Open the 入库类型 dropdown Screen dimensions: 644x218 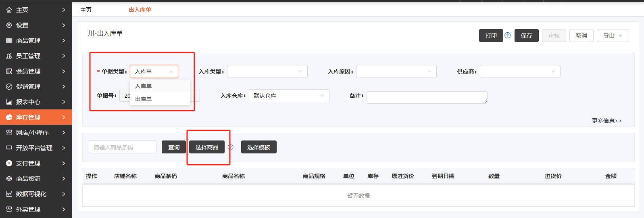(x=267, y=71)
